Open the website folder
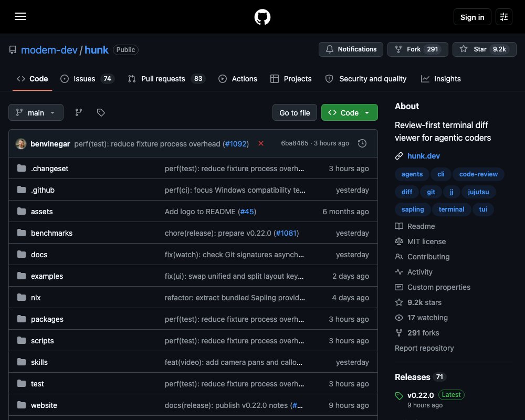 pos(44,405)
